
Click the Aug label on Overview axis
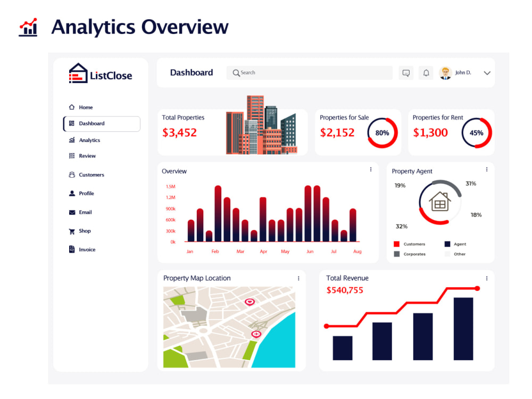[358, 252]
